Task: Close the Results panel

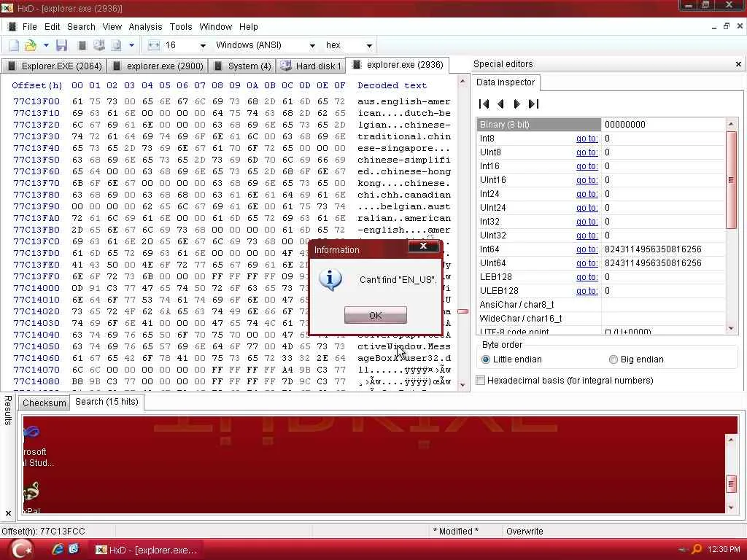Action: coord(8,513)
